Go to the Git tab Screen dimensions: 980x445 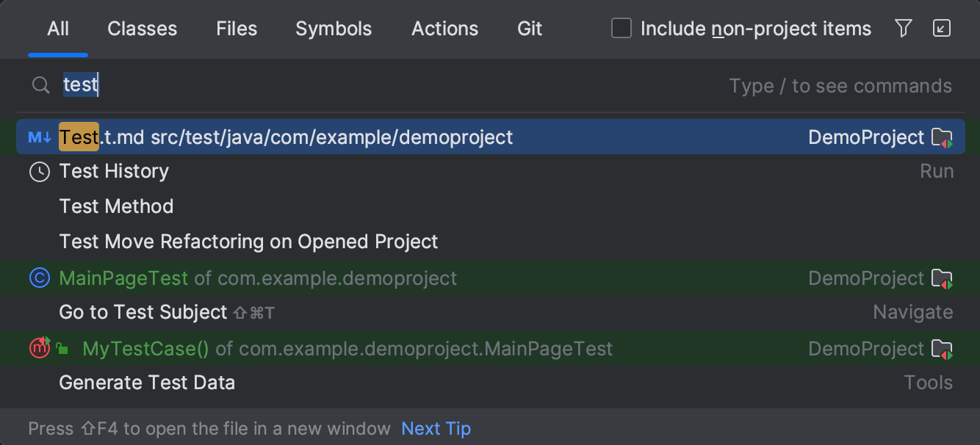tap(530, 29)
